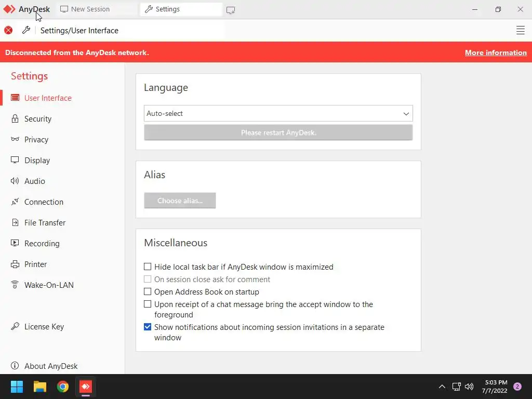Click the Connection plug icon

coord(15,202)
